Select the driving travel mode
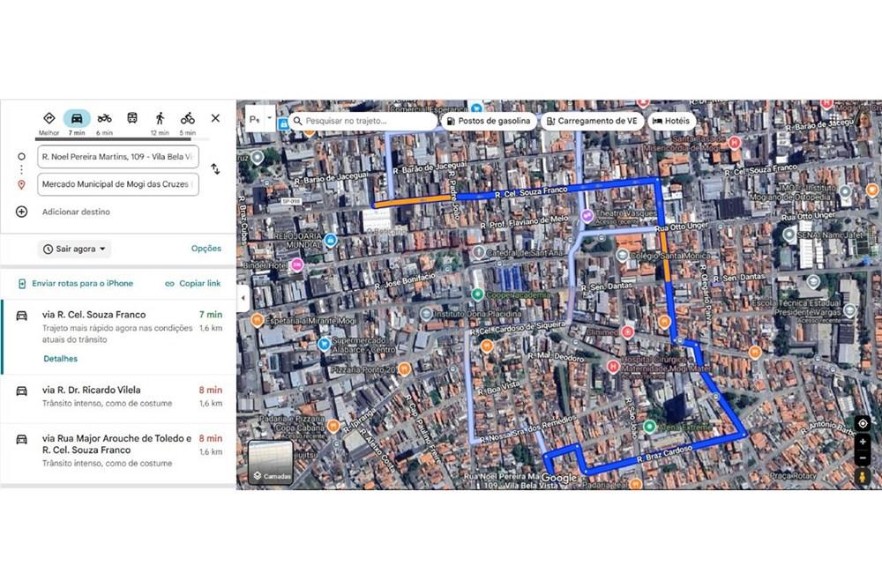Viewport: 882px width, 588px height. tap(77, 118)
